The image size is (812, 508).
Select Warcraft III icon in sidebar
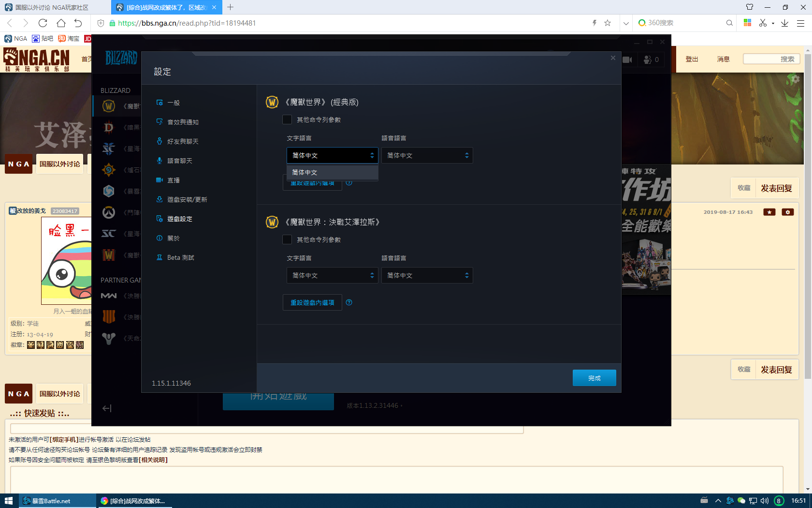pyautogui.click(x=109, y=255)
